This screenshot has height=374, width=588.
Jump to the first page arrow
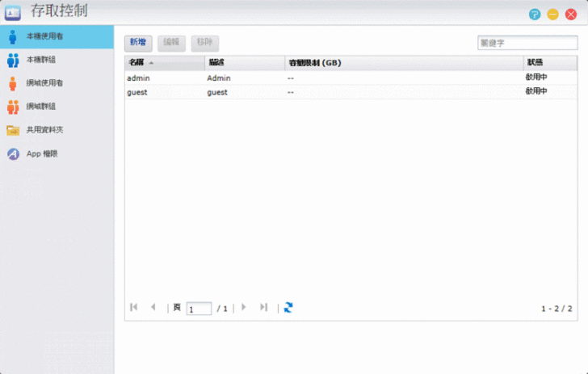click(134, 308)
